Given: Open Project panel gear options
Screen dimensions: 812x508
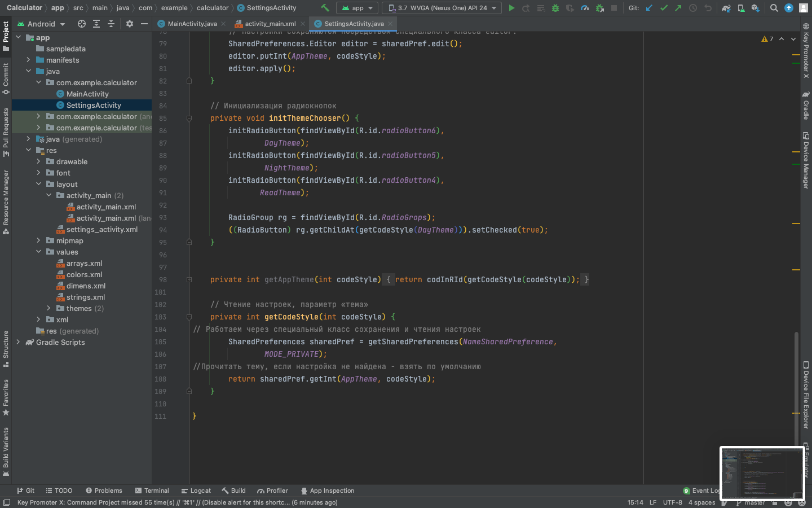Looking at the screenshot, I should 130,24.
